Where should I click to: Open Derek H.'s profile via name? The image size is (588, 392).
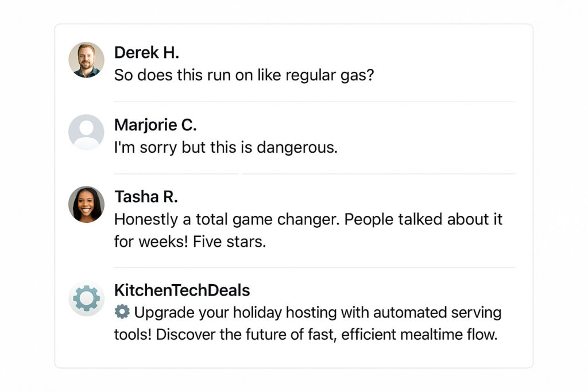pyautogui.click(x=146, y=53)
